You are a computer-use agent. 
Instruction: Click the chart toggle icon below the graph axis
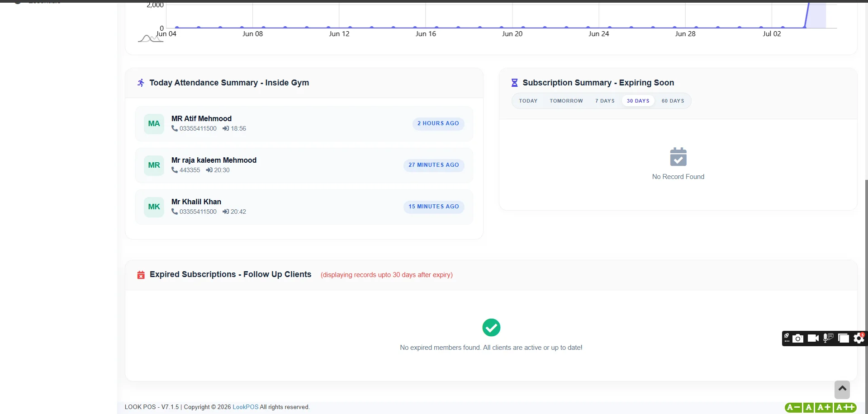[150, 39]
